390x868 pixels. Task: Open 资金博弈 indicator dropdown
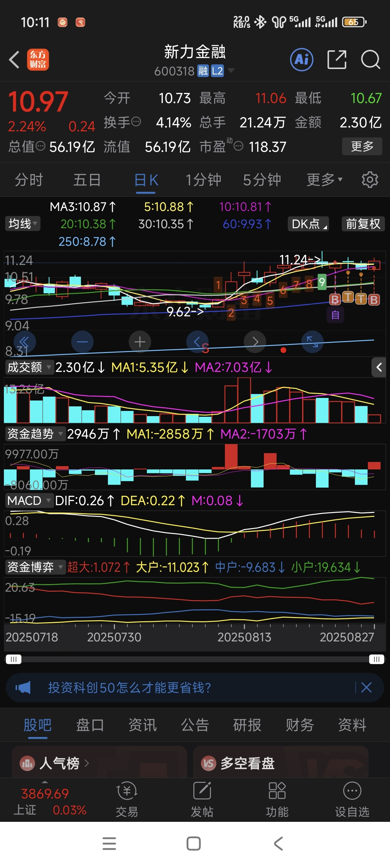tap(35, 567)
